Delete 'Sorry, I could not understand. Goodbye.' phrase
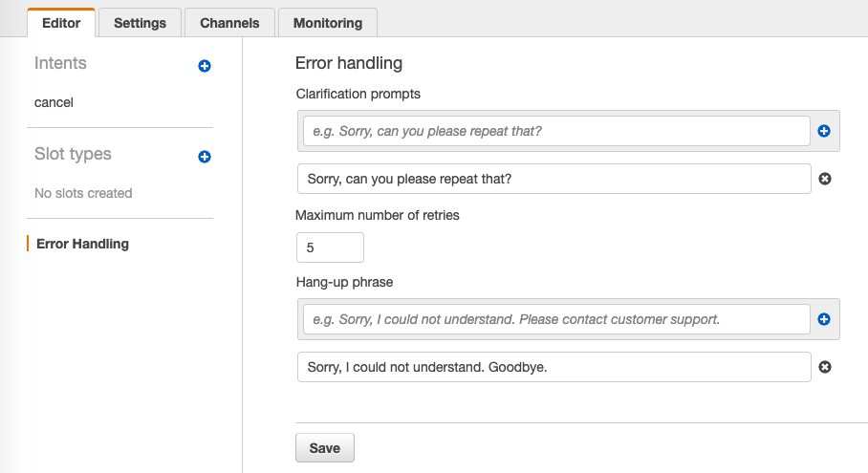Image resolution: width=868 pixels, height=473 pixels. coord(825,367)
